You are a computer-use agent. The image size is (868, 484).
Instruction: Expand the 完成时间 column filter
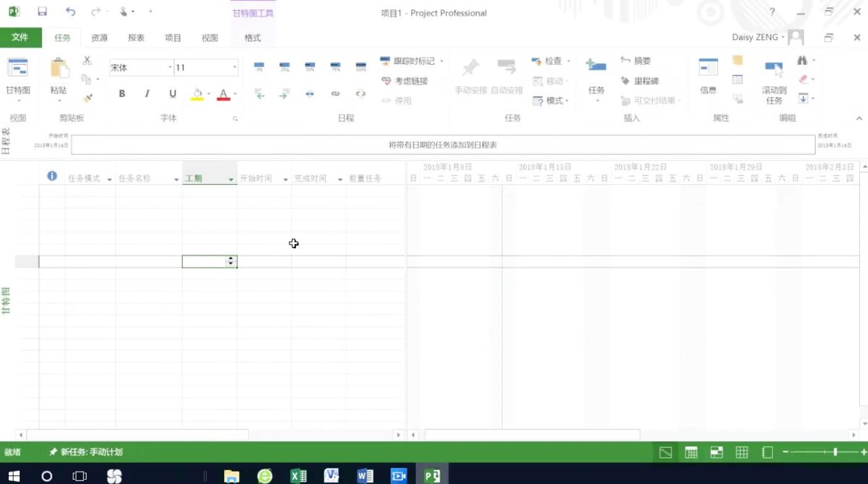click(x=340, y=179)
